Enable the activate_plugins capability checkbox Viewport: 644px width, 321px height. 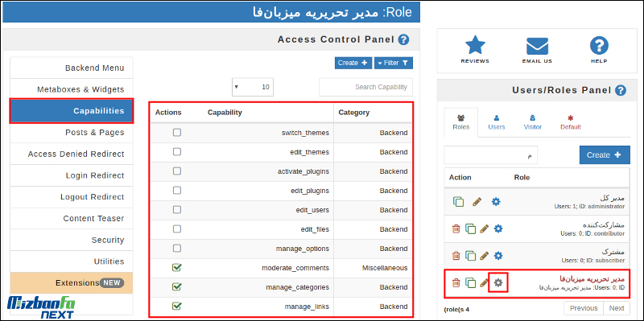176,171
